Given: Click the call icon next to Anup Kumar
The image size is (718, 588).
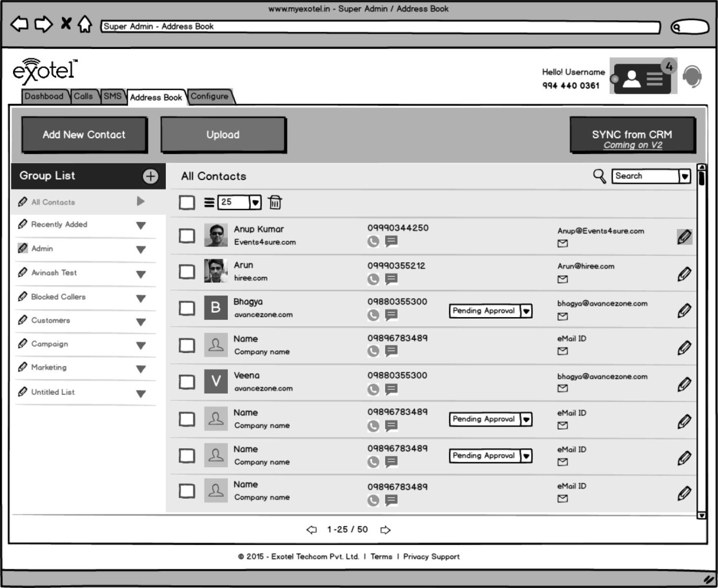Looking at the screenshot, I should pos(372,242).
